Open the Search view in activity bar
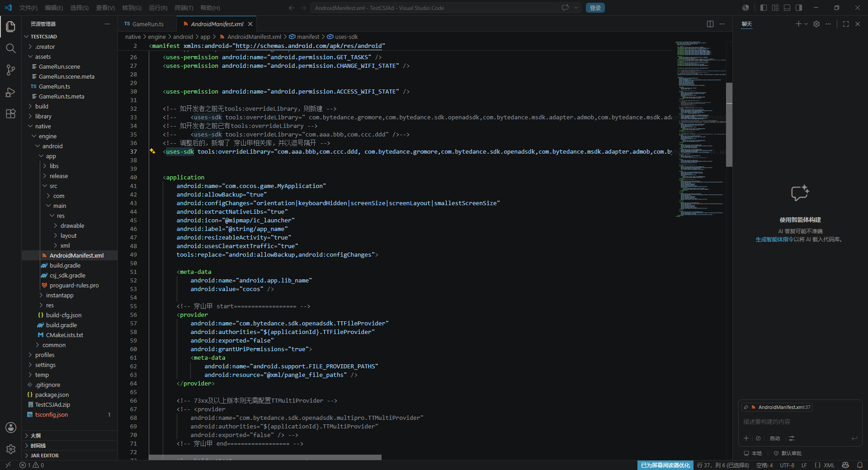 click(x=10, y=48)
